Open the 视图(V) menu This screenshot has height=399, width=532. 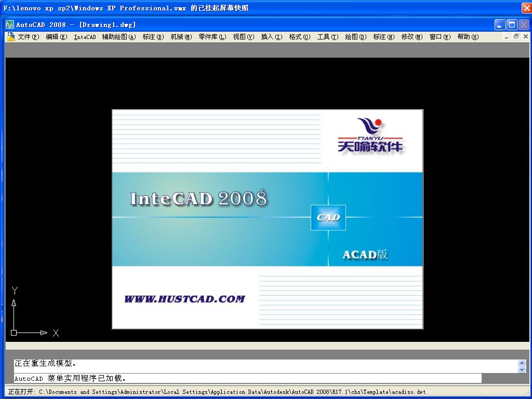244,37
